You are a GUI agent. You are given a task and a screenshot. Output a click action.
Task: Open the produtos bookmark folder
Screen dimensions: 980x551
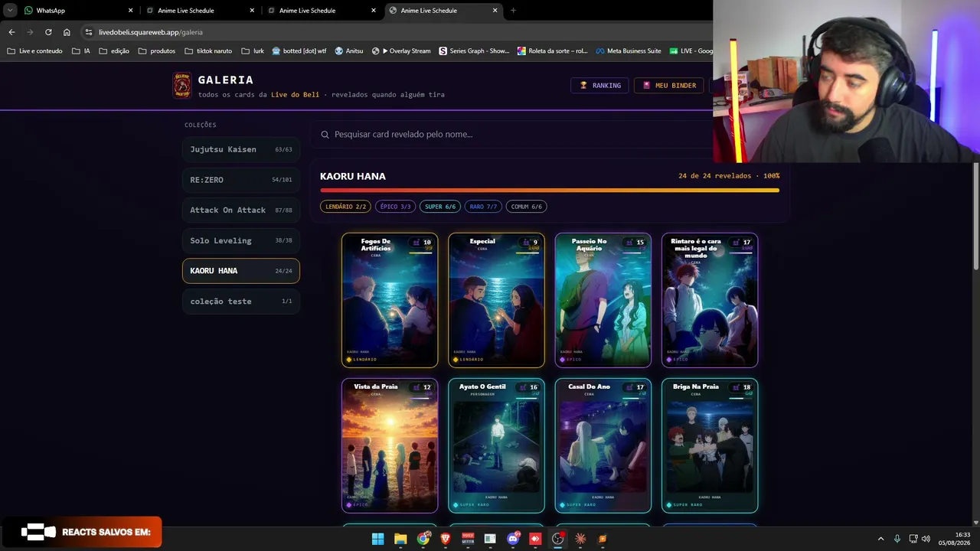(x=157, y=51)
